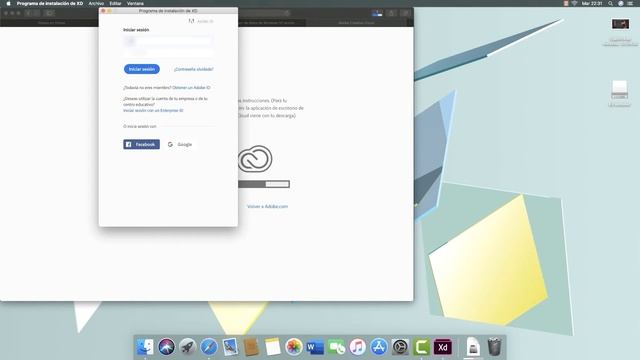Open the Mail stamp icon in dock
The width and height of the screenshot is (640, 360).
click(230, 347)
